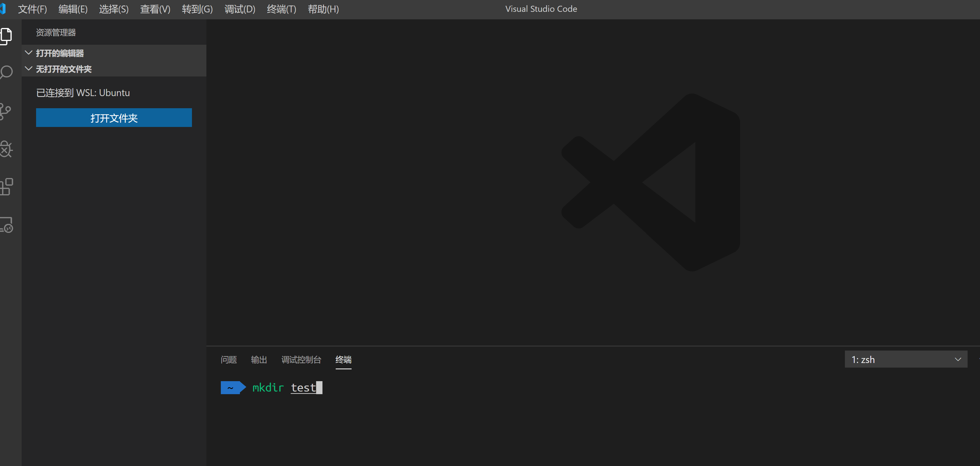Switch to the 调试控制台 tab
Viewport: 980px width, 466px height.
tap(301, 360)
